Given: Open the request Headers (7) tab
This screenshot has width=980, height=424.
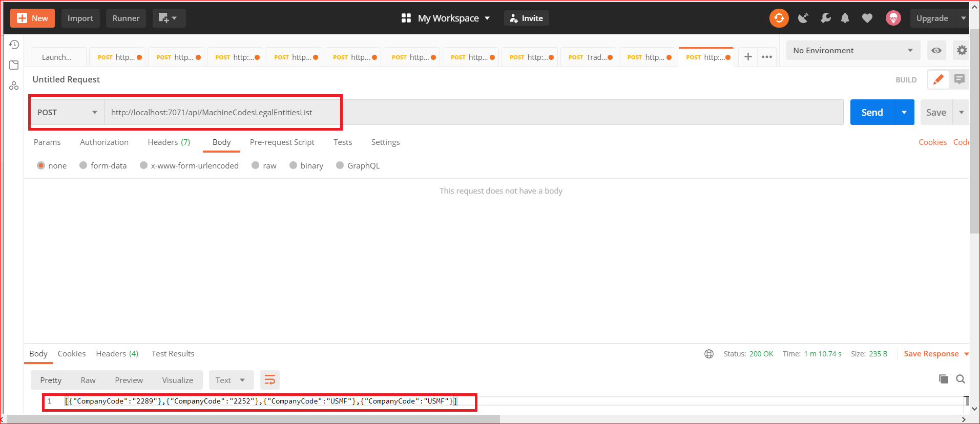Looking at the screenshot, I should (x=169, y=142).
